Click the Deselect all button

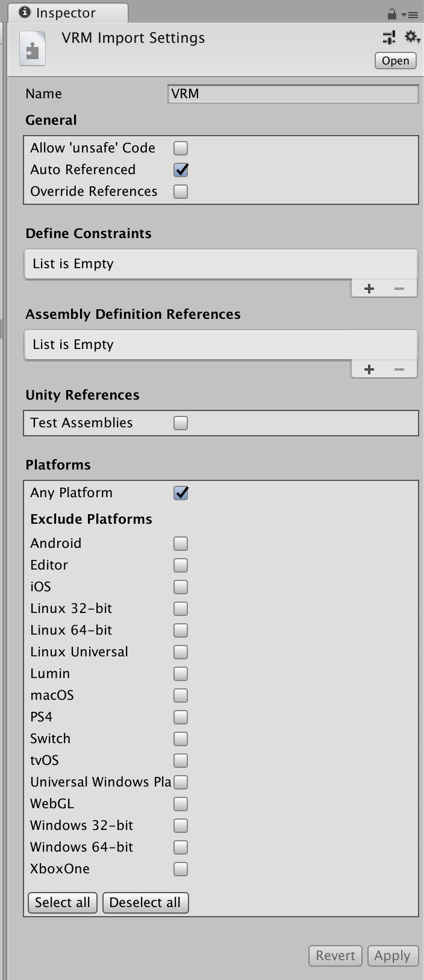[x=145, y=902]
